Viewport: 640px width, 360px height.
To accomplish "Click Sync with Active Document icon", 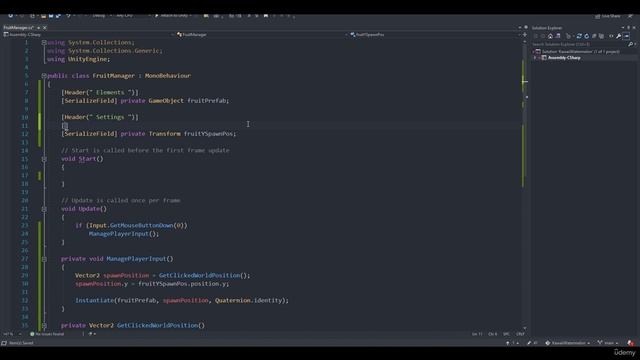I will 579,36.
